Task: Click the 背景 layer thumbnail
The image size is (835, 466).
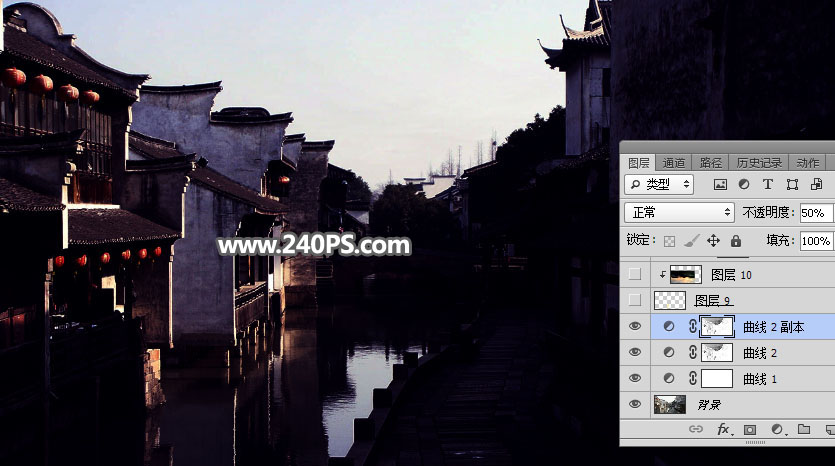Action: pyautogui.click(x=670, y=404)
